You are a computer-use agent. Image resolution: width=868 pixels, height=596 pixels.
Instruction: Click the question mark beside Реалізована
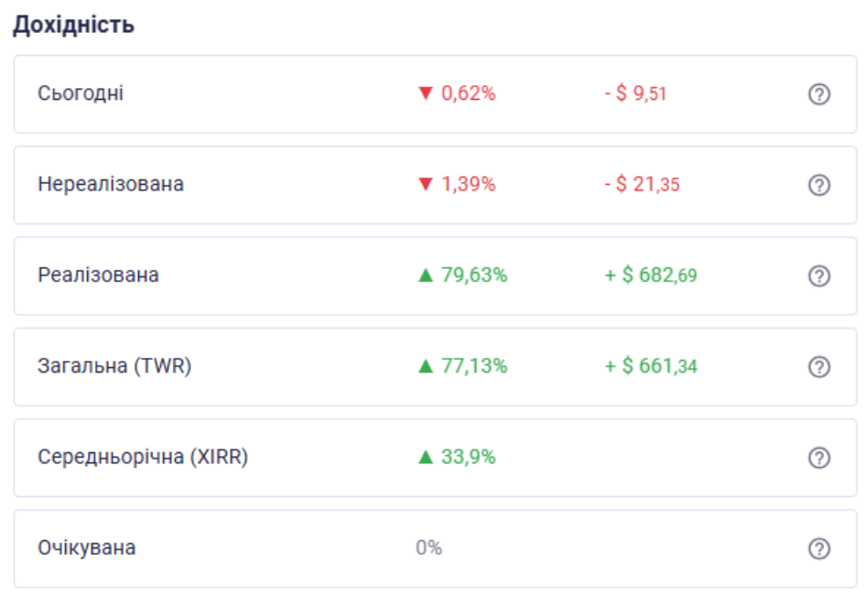[x=819, y=276]
